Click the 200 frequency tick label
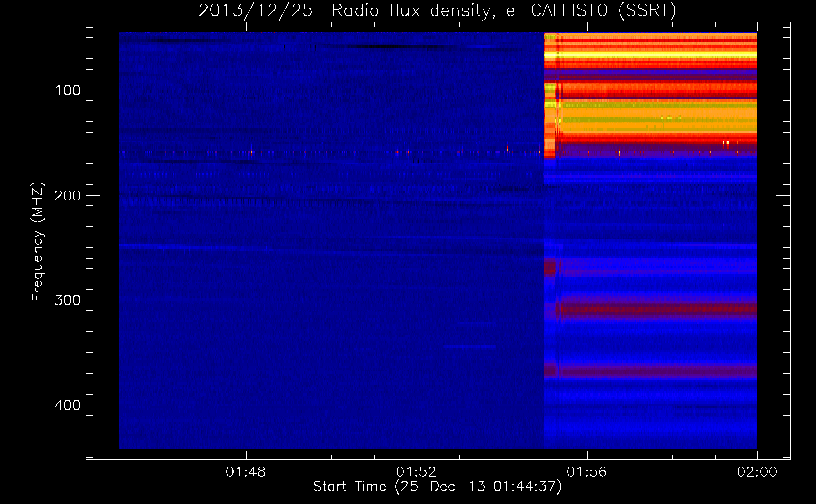This screenshot has height=504, width=816. pos(68,195)
